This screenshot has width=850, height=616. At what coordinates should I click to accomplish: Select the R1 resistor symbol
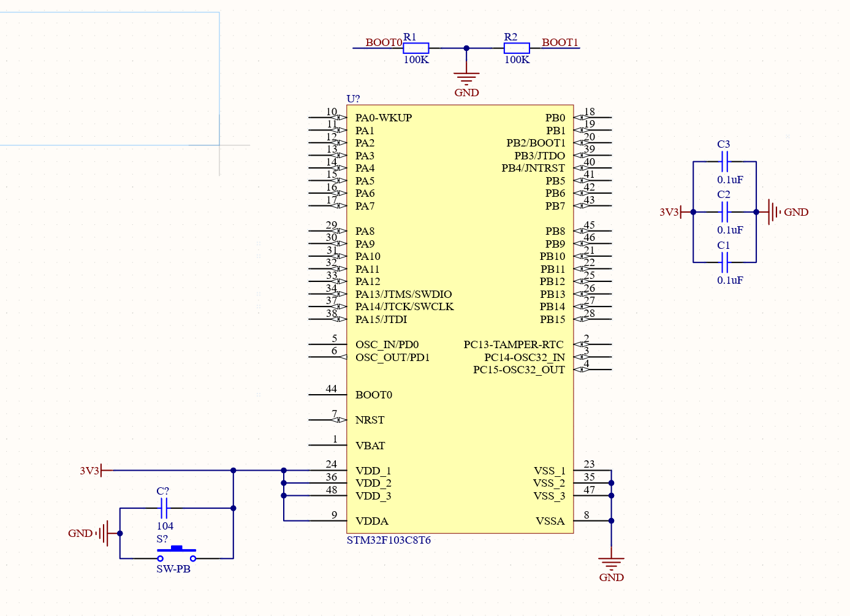(416, 48)
